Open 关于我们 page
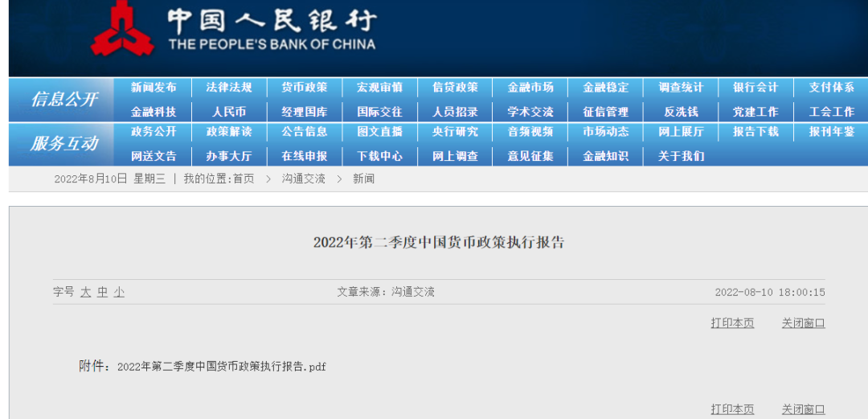868x419 pixels. click(x=681, y=156)
